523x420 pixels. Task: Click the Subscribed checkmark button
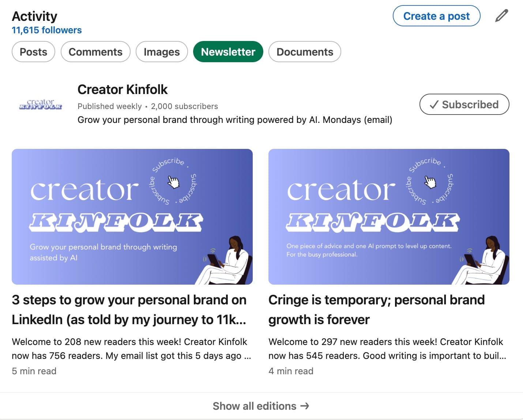coord(464,105)
